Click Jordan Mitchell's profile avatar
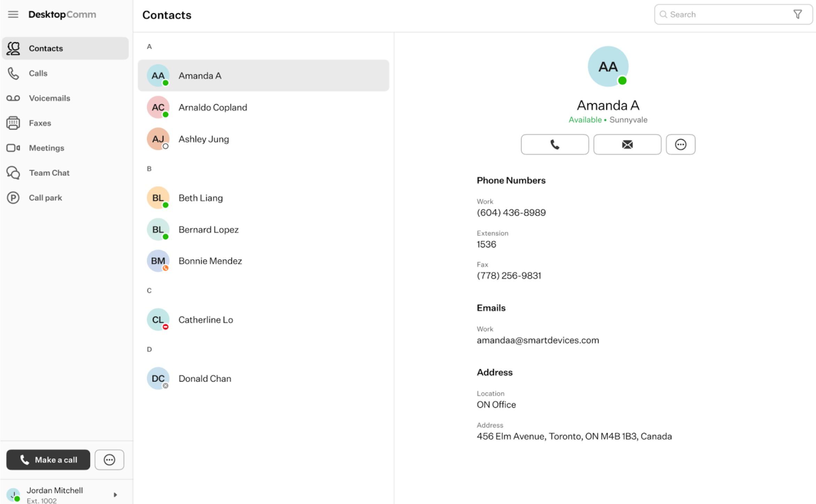The height and width of the screenshot is (504, 816). pyautogui.click(x=13, y=495)
